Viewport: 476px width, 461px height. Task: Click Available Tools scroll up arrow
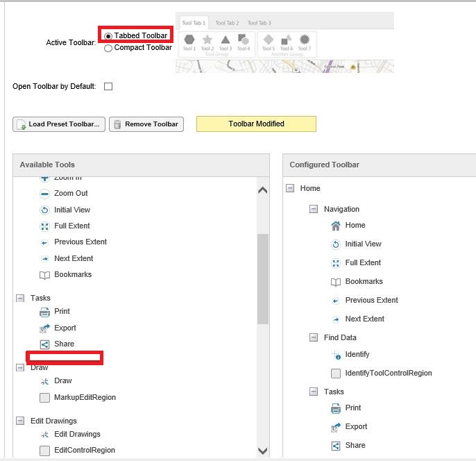pyautogui.click(x=262, y=190)
